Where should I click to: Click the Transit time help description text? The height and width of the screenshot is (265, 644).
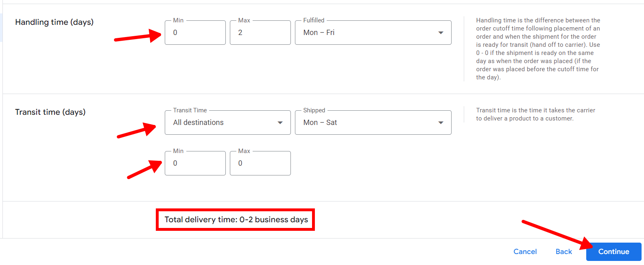click(535, 114)
